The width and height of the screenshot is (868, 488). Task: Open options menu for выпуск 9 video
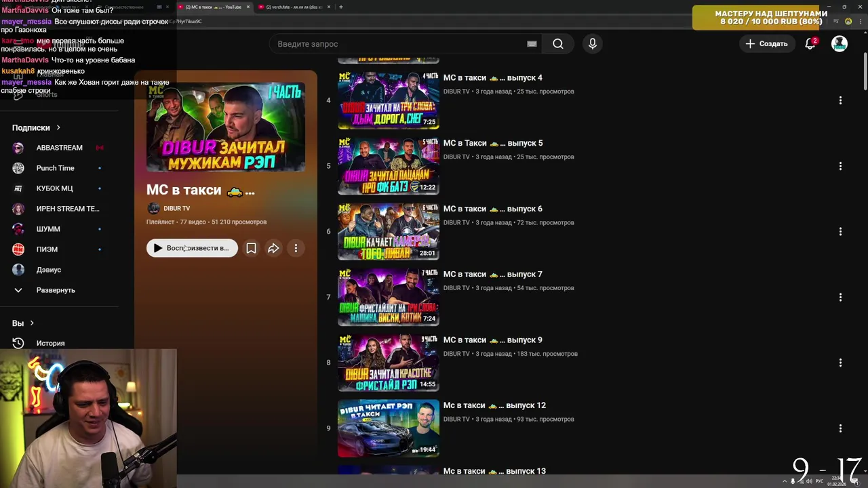coord(840,363)
